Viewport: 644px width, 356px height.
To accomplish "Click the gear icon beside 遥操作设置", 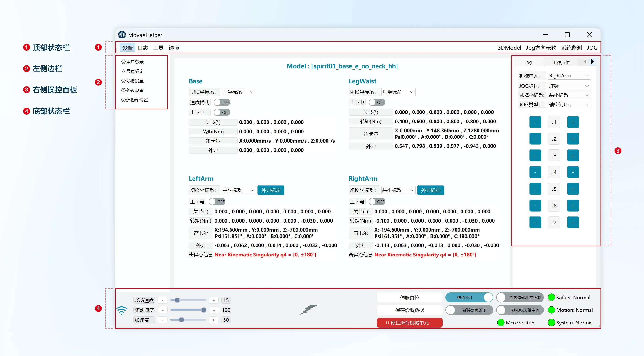I will click(x=123, y=100).
